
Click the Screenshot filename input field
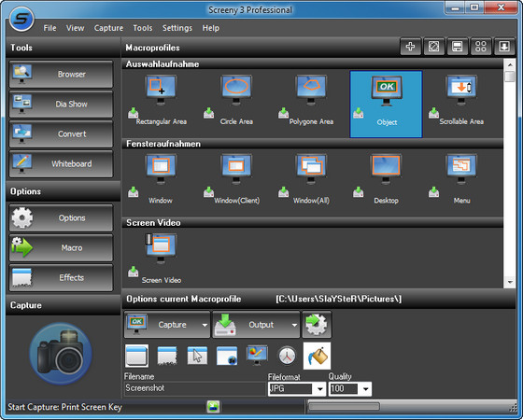pyautogui.click(x=195, y=388)
